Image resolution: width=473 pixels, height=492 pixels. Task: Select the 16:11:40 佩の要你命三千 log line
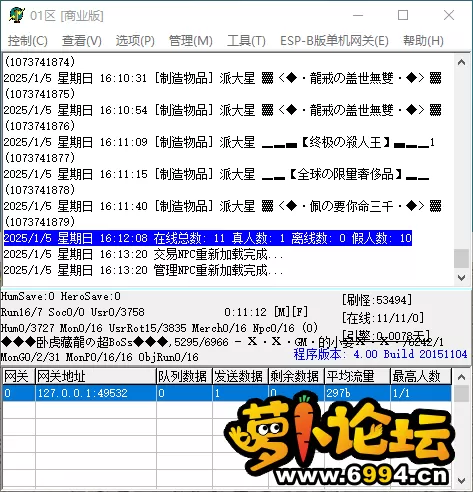223,206
